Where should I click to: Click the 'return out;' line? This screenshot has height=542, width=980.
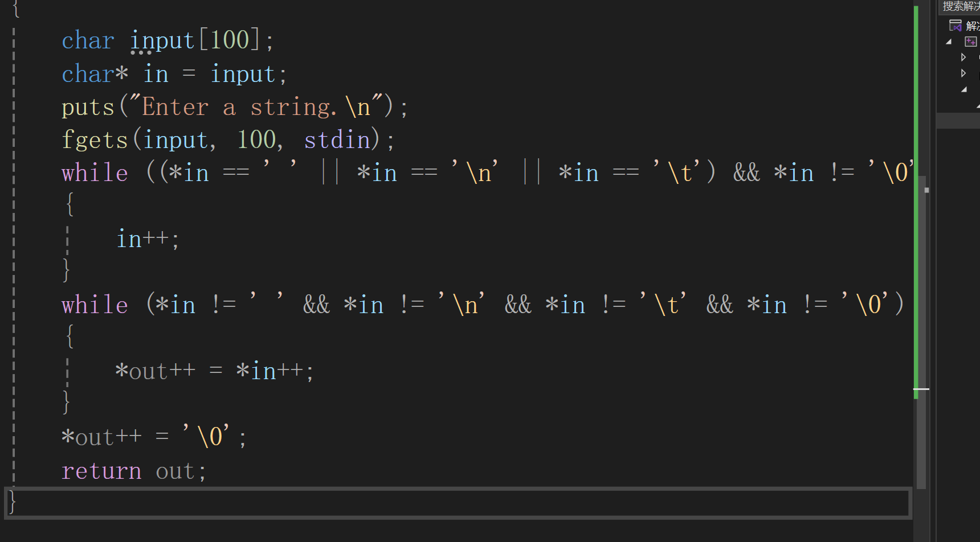coord(134,471)
